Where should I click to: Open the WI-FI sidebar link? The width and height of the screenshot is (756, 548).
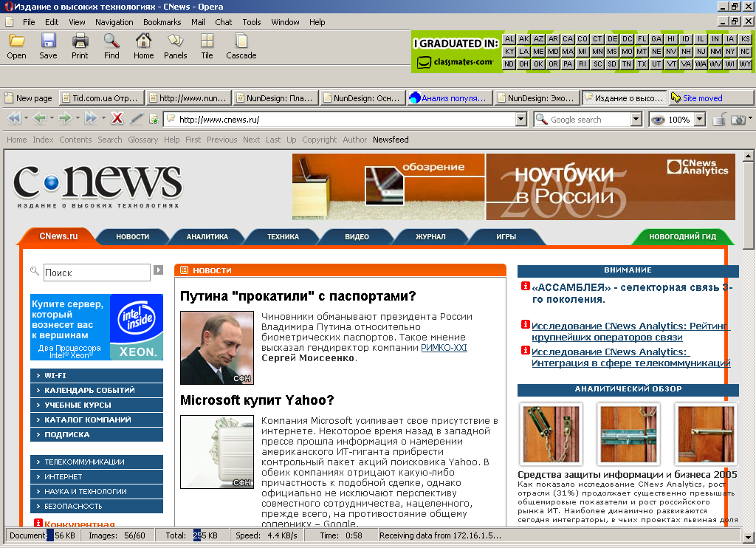click(97, 375)
